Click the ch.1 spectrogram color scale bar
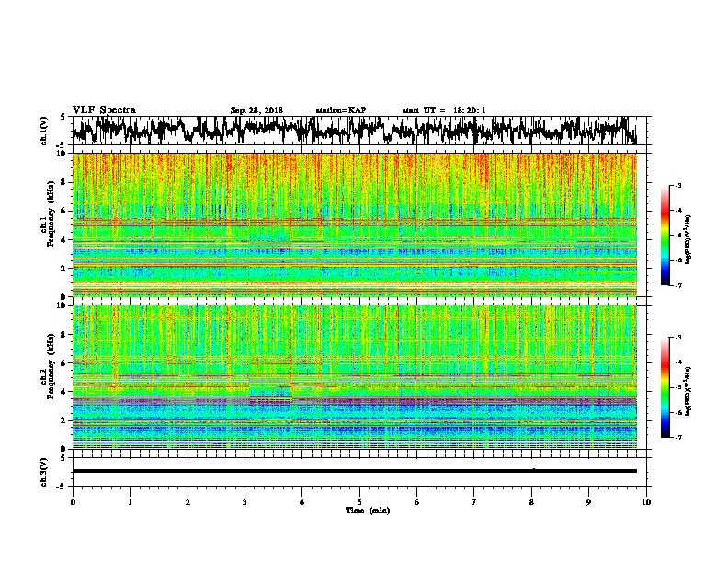The width and height of the screenshot is (728, 563). point(665,236)
